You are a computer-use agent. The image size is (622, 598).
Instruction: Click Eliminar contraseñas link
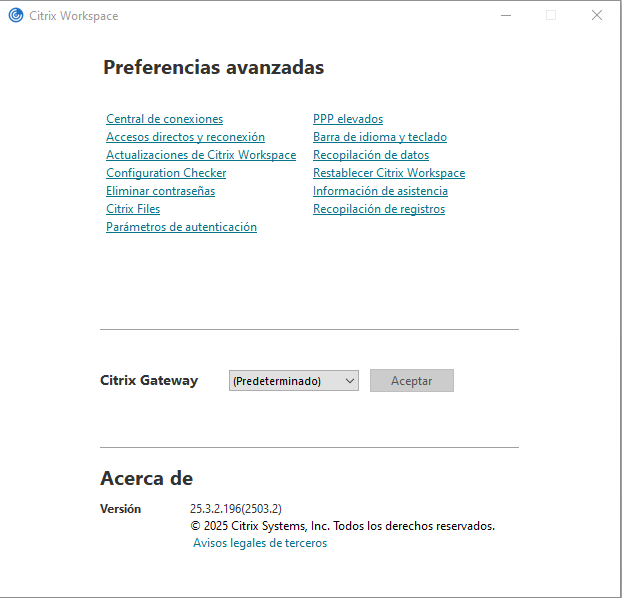point(161,191)
